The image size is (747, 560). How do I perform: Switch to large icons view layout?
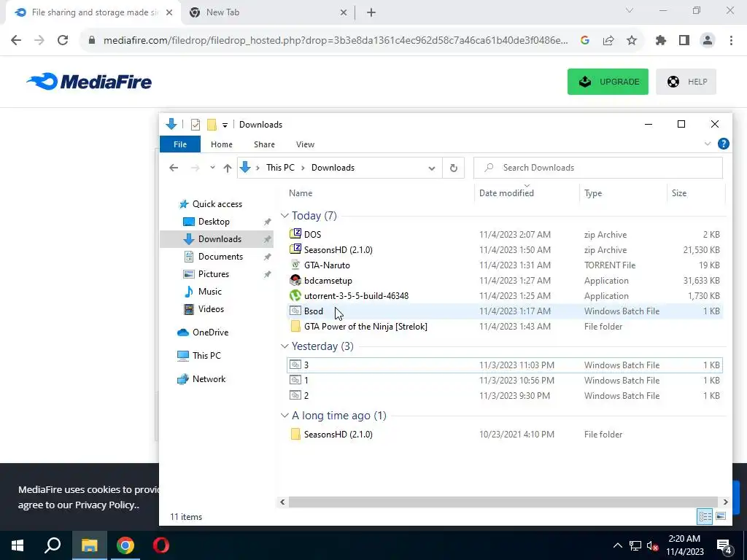point(721,516)
